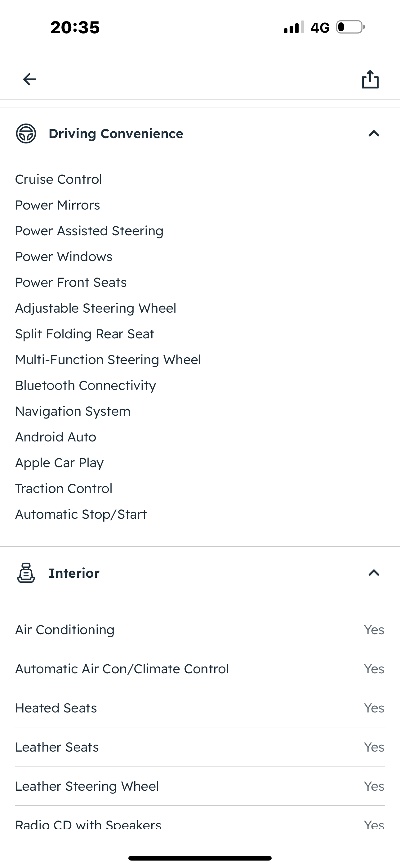Tap the Navigation System item

pyautogui.click(x=73, y=411)
